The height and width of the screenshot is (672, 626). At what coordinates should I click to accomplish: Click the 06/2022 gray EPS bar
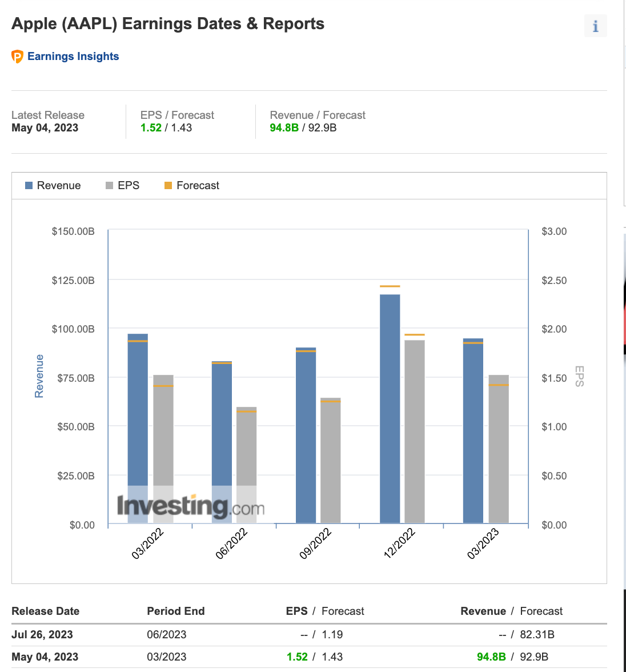(247, 465)
